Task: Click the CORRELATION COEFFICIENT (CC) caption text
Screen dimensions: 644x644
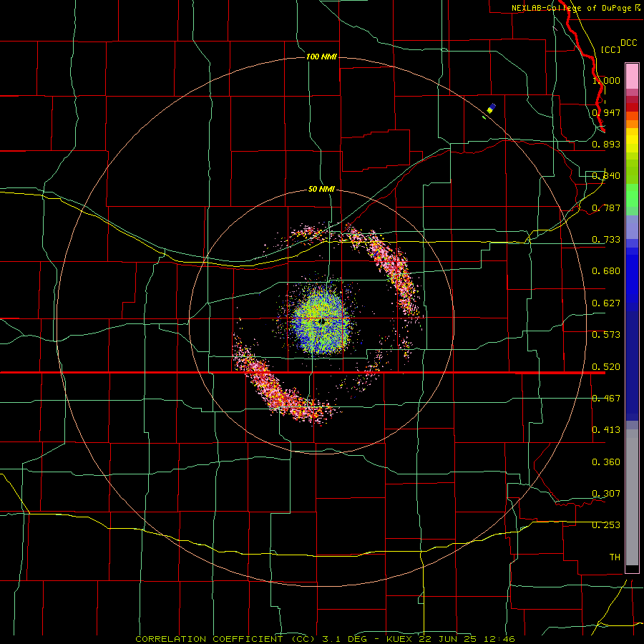Action: pos(225,639)
